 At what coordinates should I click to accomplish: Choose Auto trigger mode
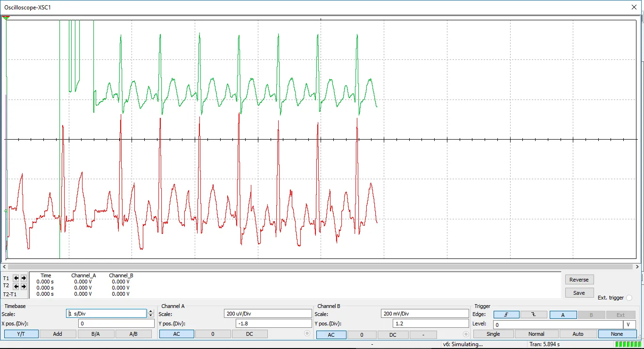tap(578, 334)
